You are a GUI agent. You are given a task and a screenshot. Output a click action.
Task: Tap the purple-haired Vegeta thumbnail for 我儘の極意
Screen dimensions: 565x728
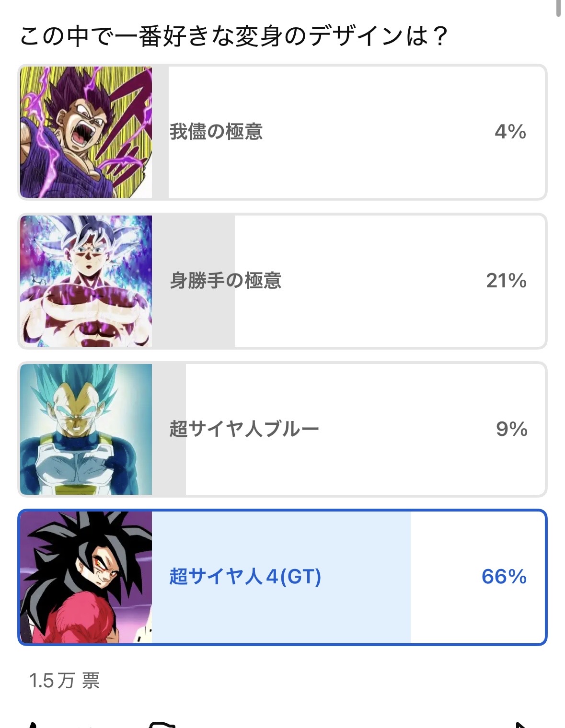point(86,132)
